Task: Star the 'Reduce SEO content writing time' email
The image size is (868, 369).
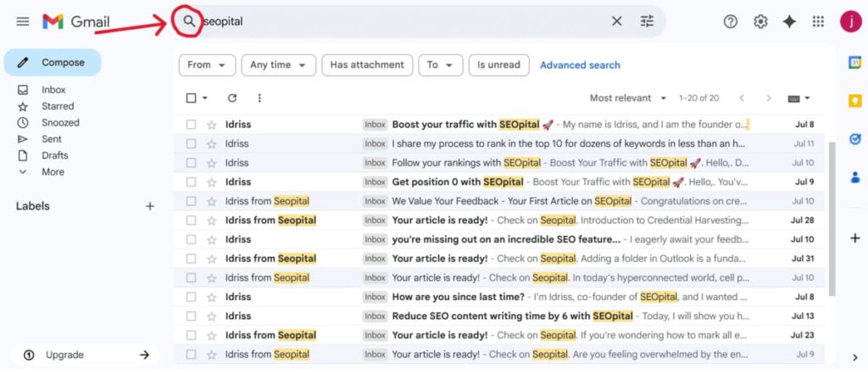Action: [211, 316]
